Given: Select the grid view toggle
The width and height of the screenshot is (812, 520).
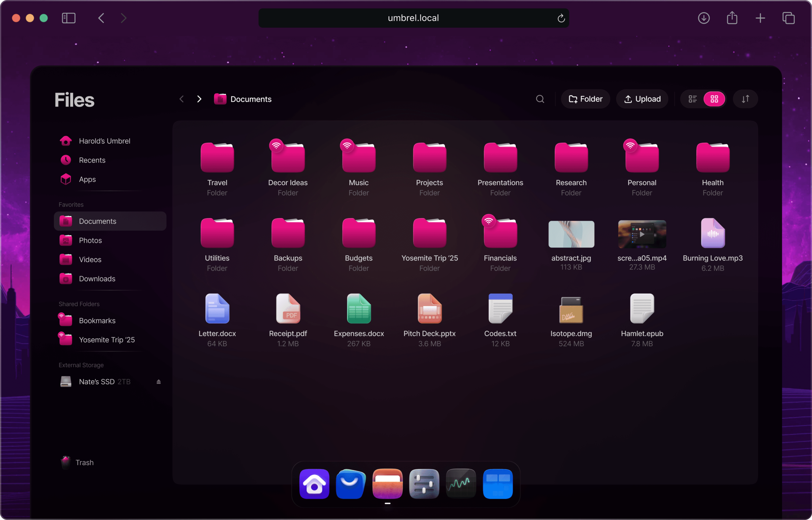Looking at the screenshot, I should click(x=714, y=99).
